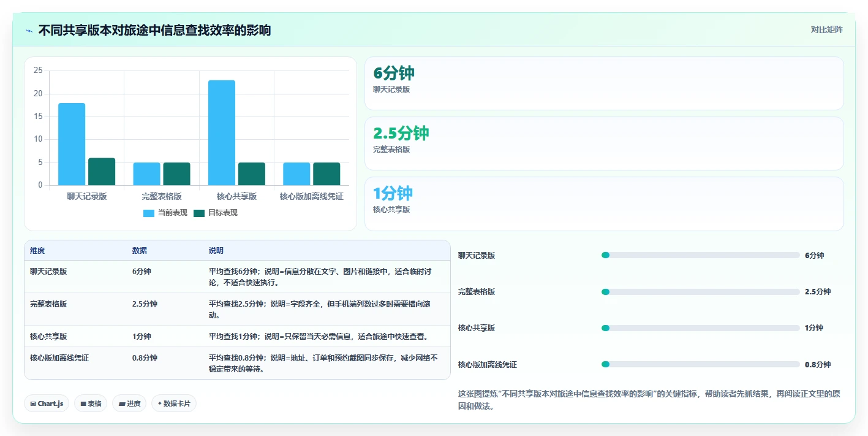Select the 进度 tag chip
The height and width of the screenshot is (436, 868).
pos(129,403)
